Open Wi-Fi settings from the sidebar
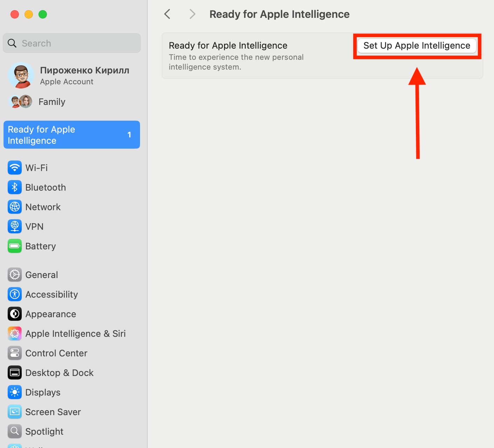 coord(36,168)
